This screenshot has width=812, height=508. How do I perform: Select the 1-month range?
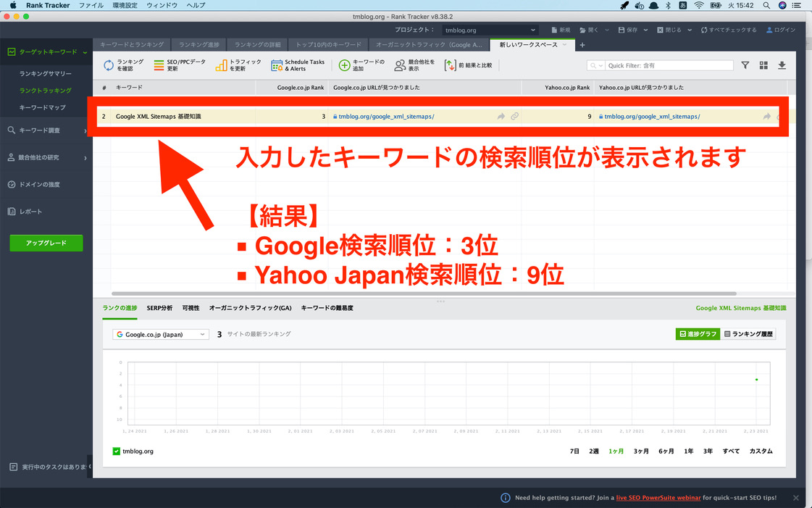[x=616, y=451]
